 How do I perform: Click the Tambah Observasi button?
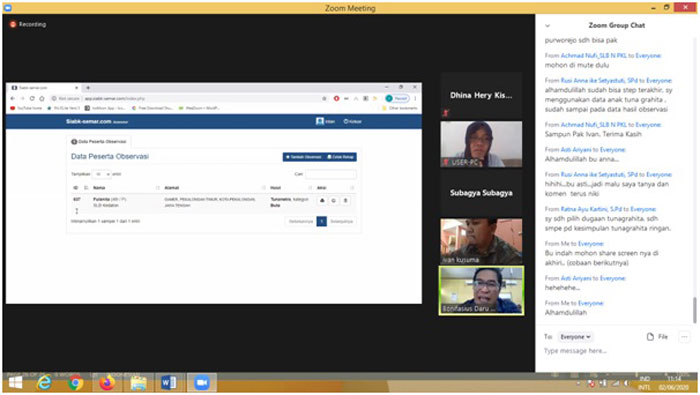click(304, 157)
